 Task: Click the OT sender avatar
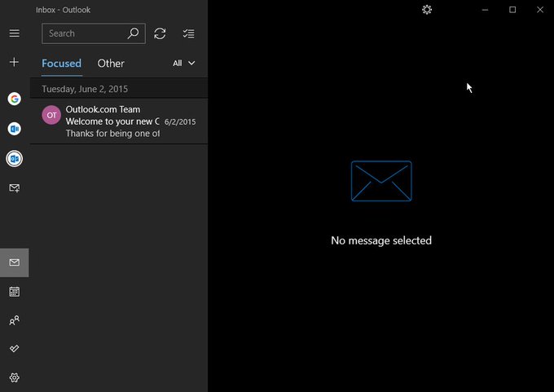[51, 115]
